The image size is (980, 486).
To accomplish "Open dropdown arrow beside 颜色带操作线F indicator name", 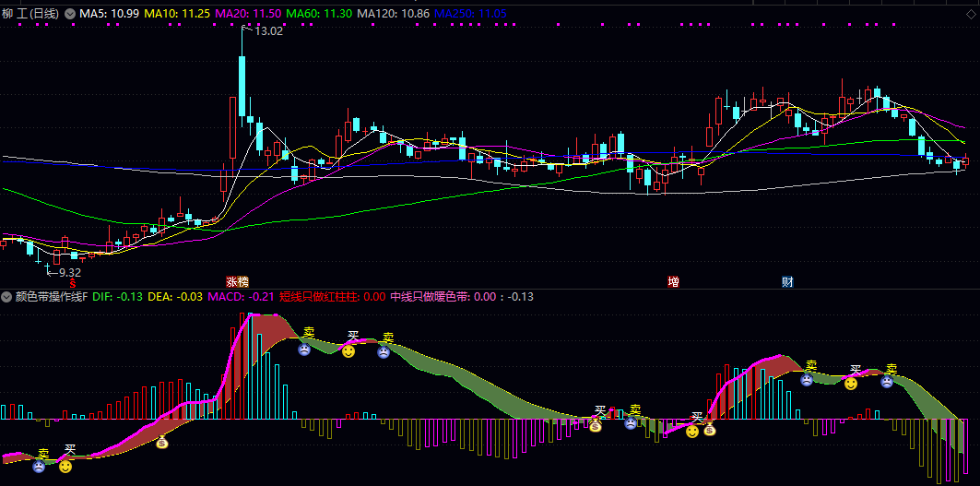I will tap(6, 296).
